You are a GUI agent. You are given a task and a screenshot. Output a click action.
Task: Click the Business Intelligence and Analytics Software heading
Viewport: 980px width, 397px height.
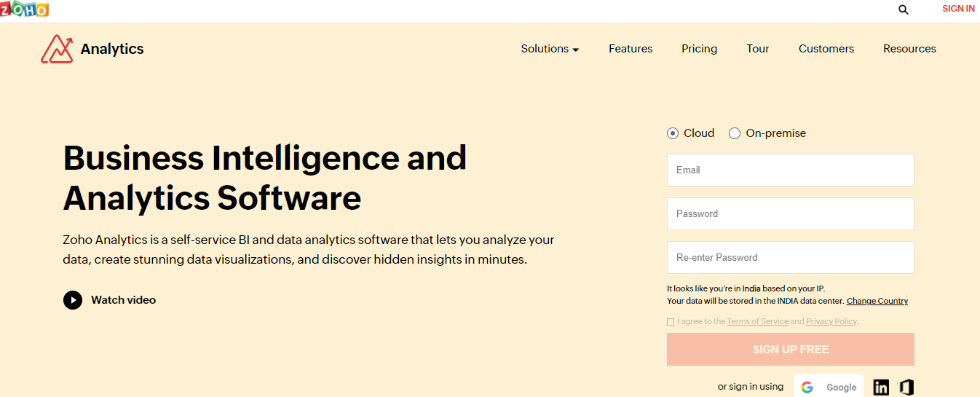tap(265, 178)
